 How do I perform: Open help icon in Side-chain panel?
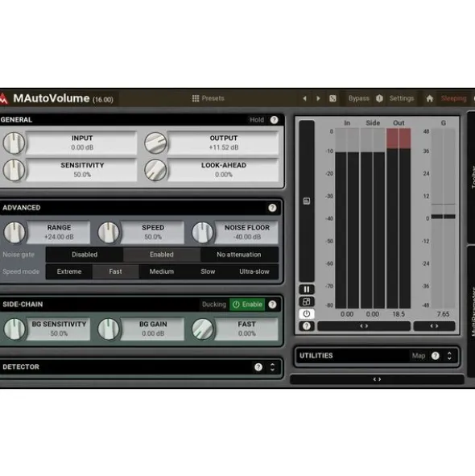272,304
